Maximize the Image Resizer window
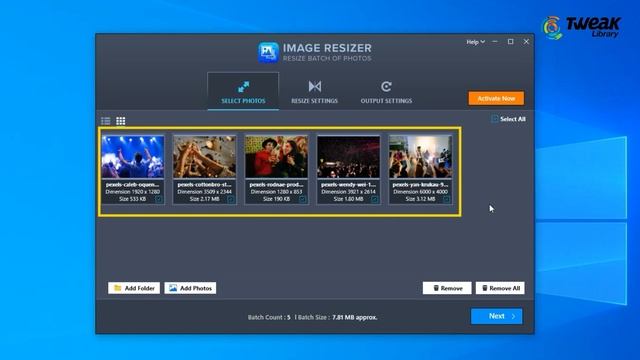 click(x=511, y=42)
